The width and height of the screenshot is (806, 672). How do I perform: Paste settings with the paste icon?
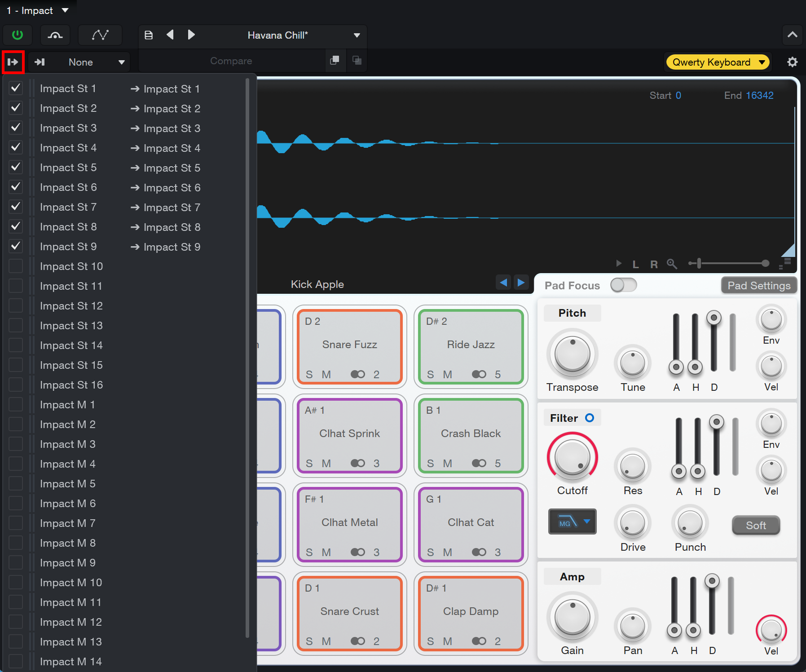pyautogui.click(x=357, y=60)
